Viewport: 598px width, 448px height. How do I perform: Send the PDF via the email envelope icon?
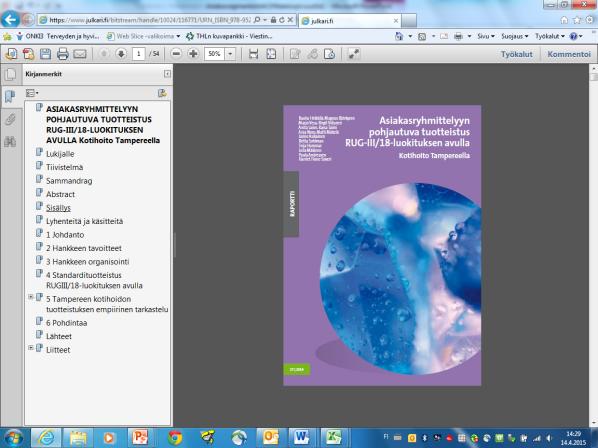[x=80, y=54]
